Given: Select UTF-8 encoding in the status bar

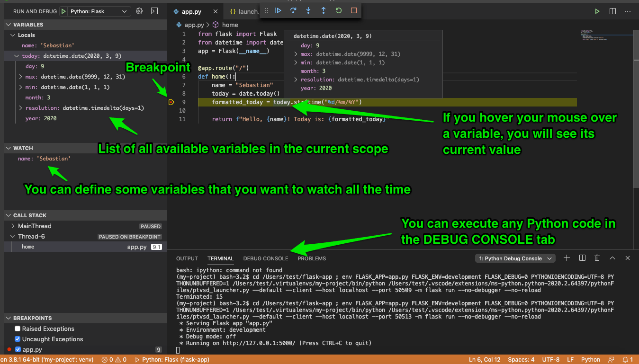Looking at the screenshot, I should coord(550,359).
